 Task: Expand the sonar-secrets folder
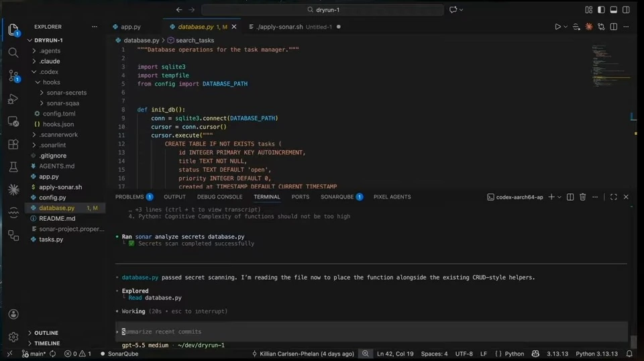[65, 93]
